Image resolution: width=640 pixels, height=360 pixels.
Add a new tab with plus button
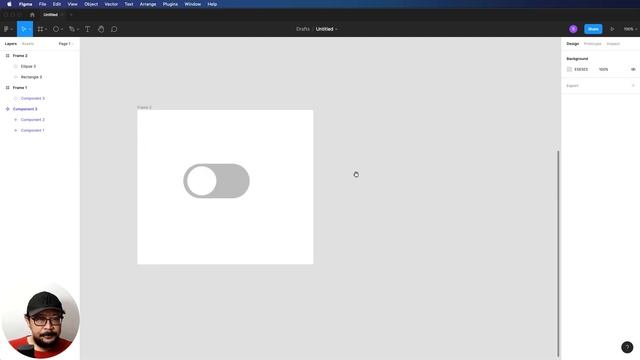[x=71, y=15]
